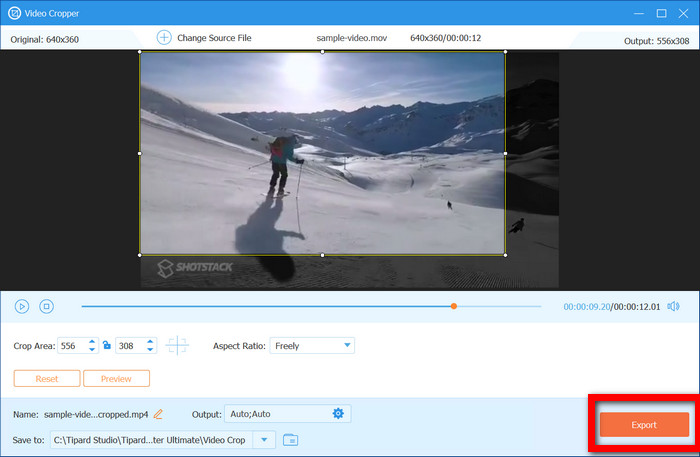Stop video playback
The width and height of the screenshot is (700, 457).
[x=46, y=307]
